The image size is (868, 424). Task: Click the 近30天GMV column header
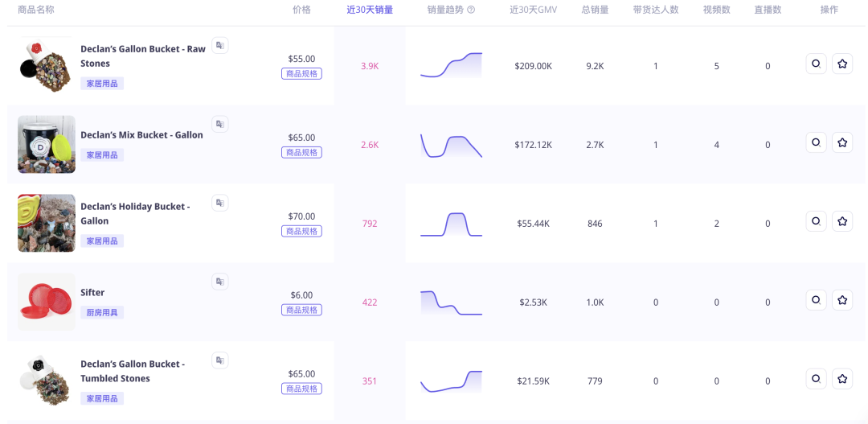pos(533,10)
